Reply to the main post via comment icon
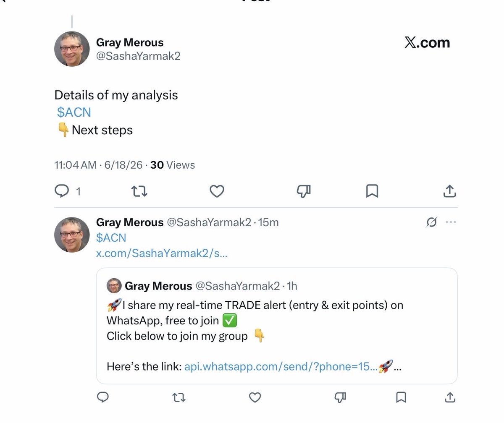This screenshot has height=423, width=504. pos(62,191)
